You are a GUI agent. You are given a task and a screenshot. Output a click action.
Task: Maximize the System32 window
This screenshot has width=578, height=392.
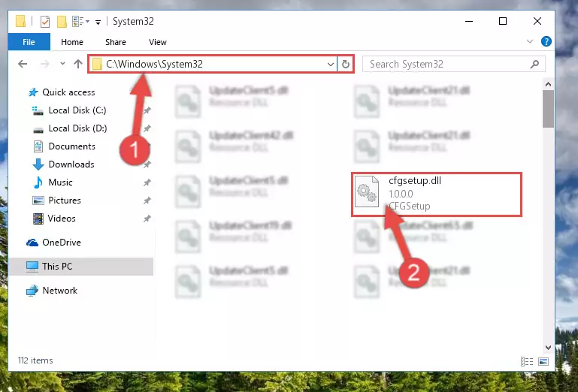pos(503,21)
